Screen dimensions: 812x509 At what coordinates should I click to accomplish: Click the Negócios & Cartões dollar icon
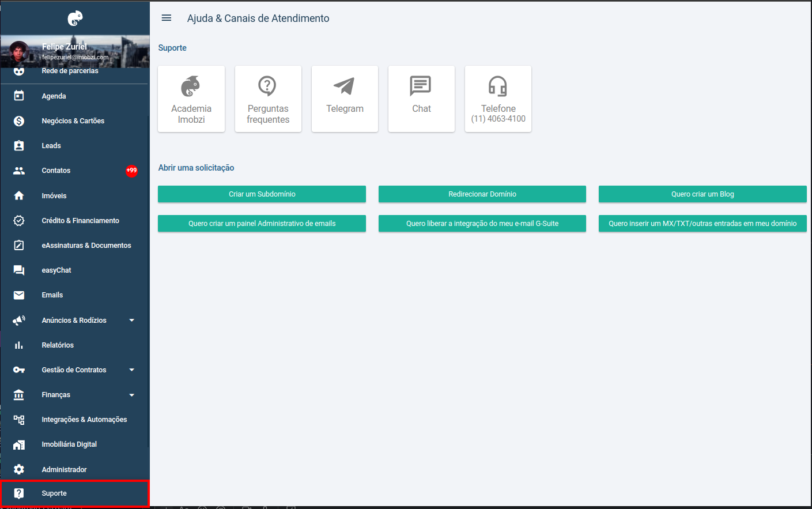[x=19, y=121]
